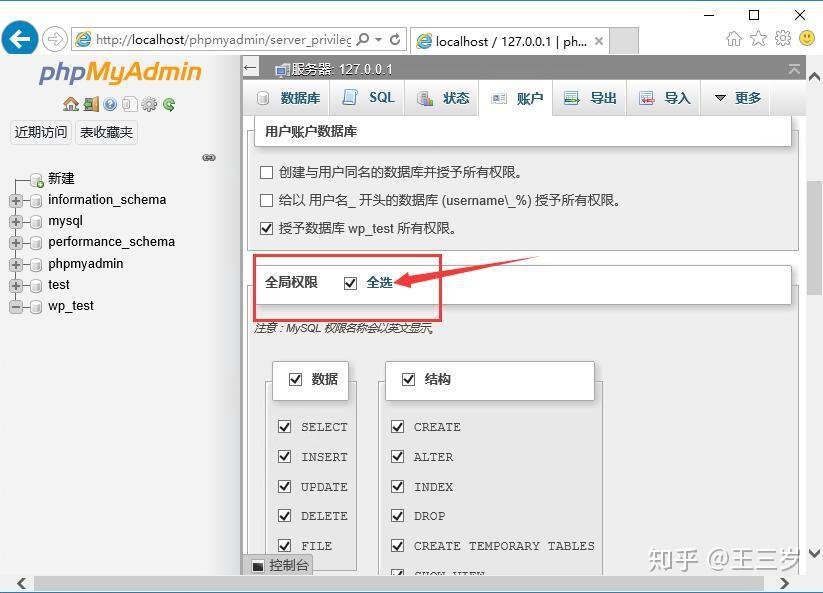Refresh the page in the address bar

[395, 39]
